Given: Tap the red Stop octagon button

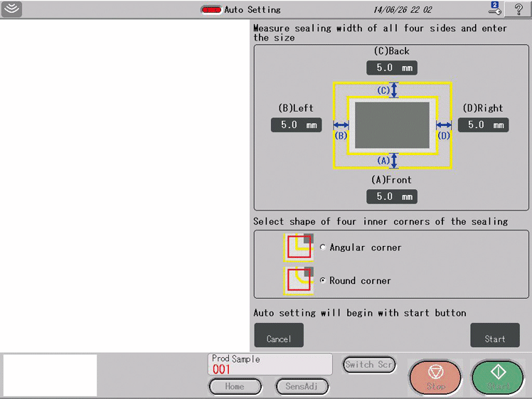Looking at the screenshot, I should tap(435, 377).
